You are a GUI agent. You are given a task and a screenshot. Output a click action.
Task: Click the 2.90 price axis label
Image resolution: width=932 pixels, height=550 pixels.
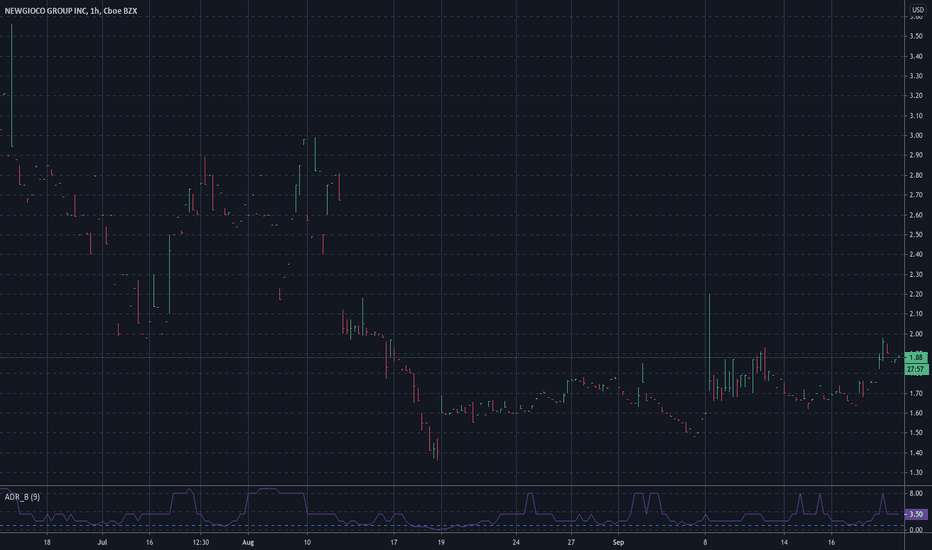[x=916, y=155]
